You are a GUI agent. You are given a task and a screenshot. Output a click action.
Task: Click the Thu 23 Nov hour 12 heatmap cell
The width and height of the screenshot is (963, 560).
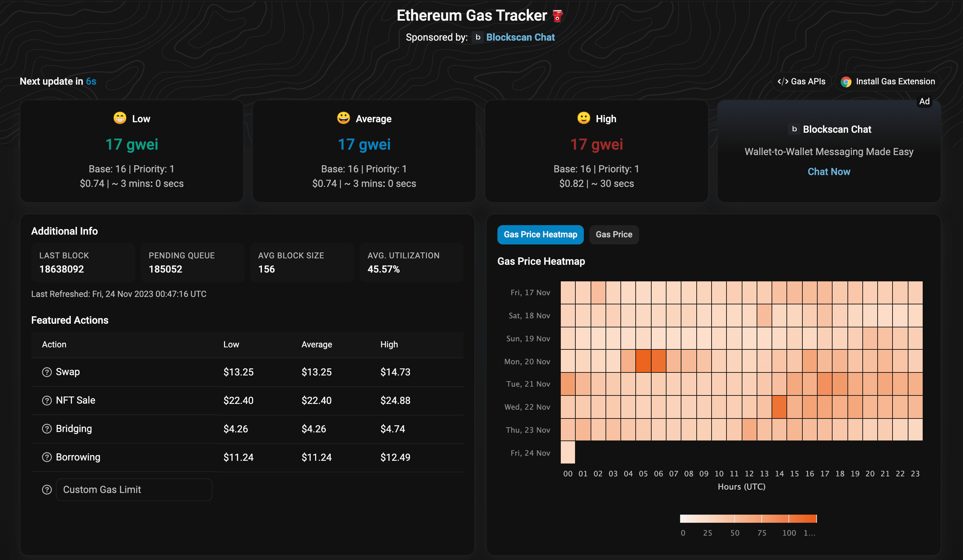[x=749, y=429]
